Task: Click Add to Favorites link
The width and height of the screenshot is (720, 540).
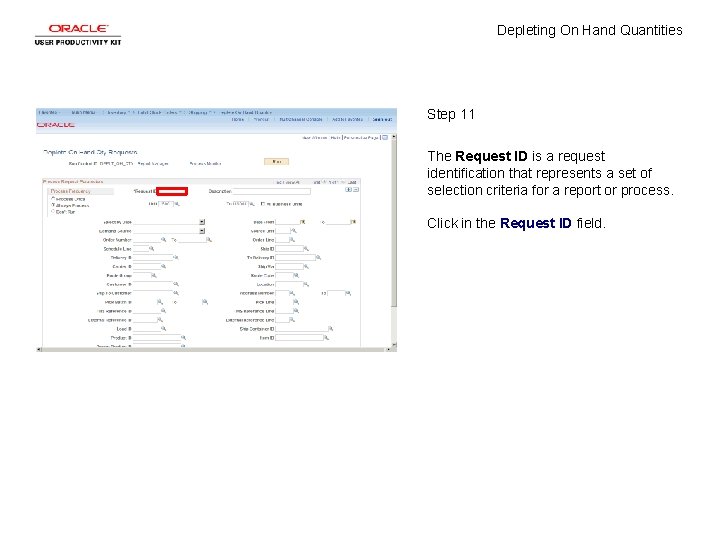Action: point(347,119)
